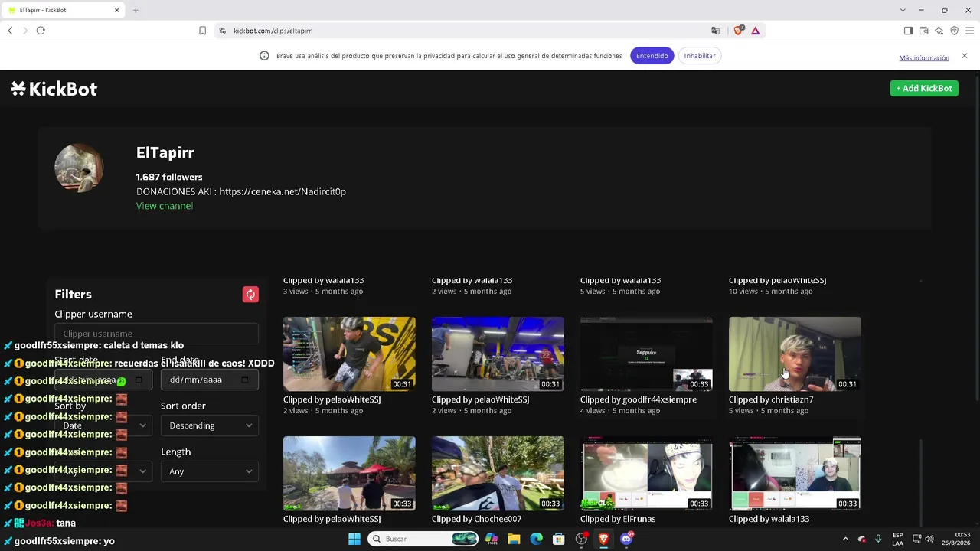This screenshot has width=980, height=551.
Task: Open Microsoft Edge from the taskbar
Action: click(536, 539)
